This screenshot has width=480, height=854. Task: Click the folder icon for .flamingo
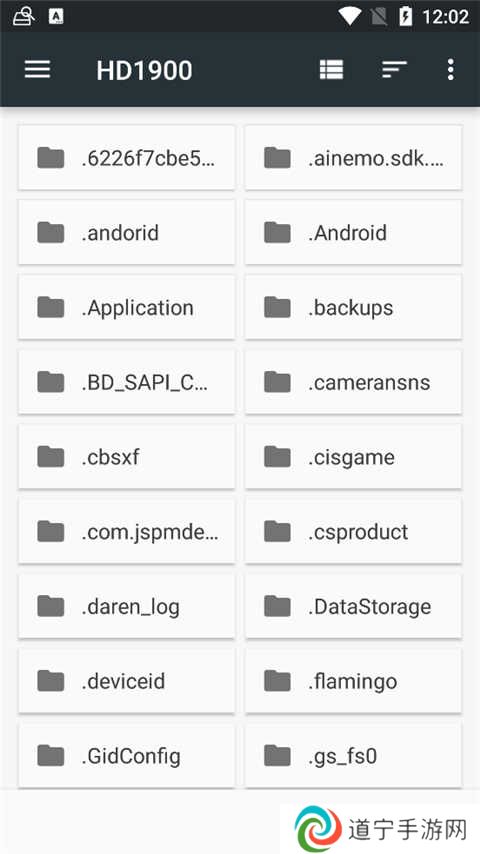pyautogui.click(x=277, y=681)
